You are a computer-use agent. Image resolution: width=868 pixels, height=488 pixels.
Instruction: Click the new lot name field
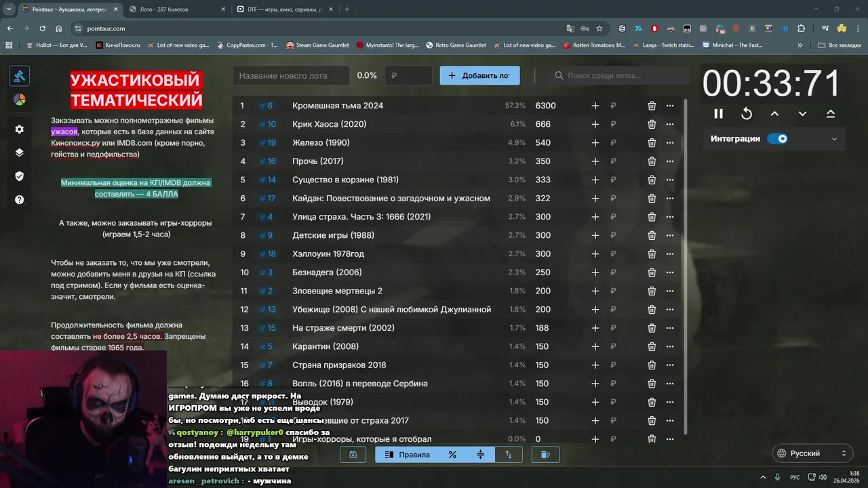click(x=290, y=75)
